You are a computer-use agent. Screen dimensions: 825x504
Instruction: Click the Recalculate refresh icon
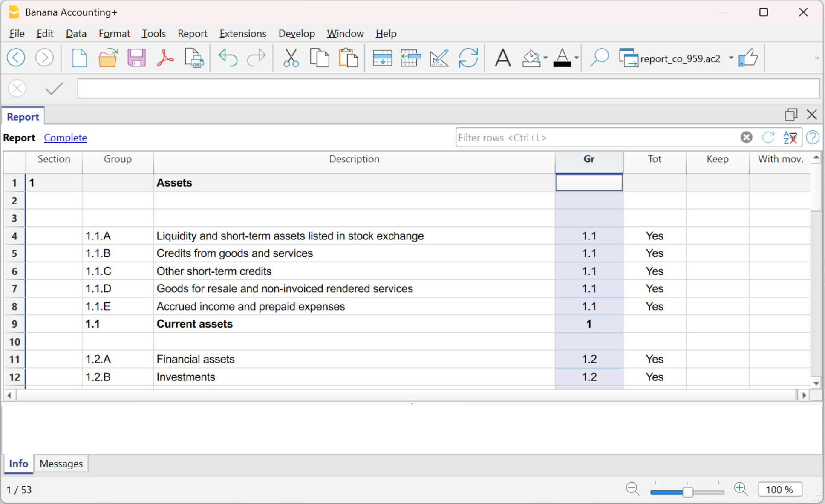coord(468,58)
